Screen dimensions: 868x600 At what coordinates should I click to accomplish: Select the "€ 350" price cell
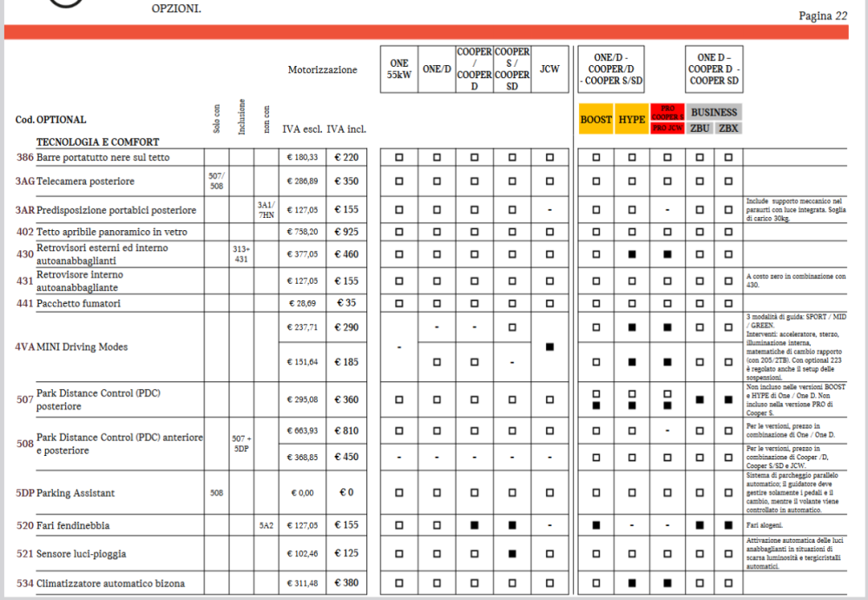coord(346,181)
